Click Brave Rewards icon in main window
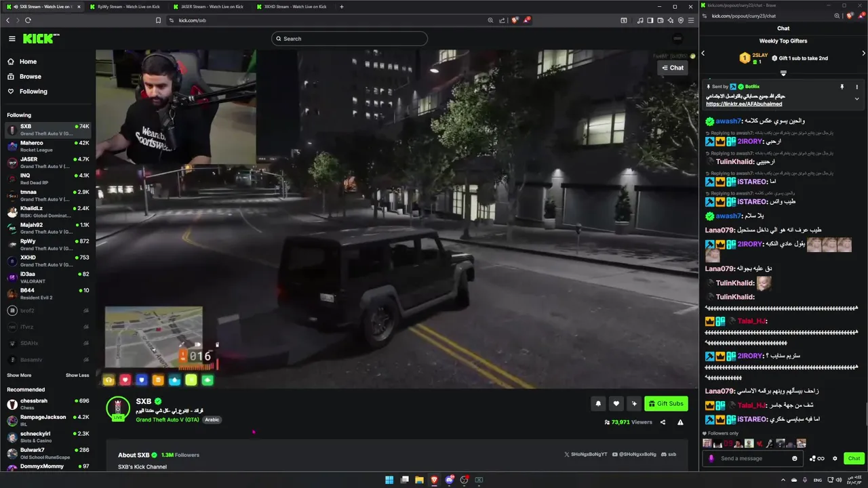 [x=527, y=20]
